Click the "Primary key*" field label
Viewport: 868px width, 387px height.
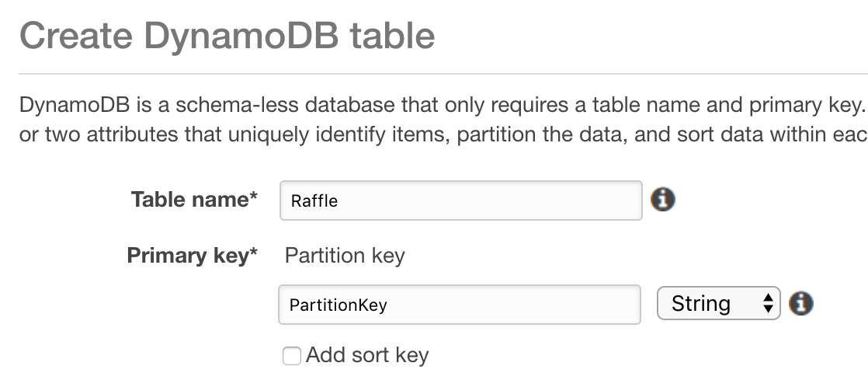click(x=192, y=255)
